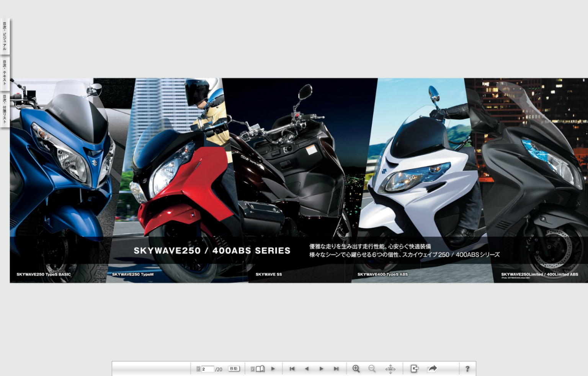Open the 目次・テキスト side tab
This screenshot has width=588, height=376.
click(x=5, y=73)
